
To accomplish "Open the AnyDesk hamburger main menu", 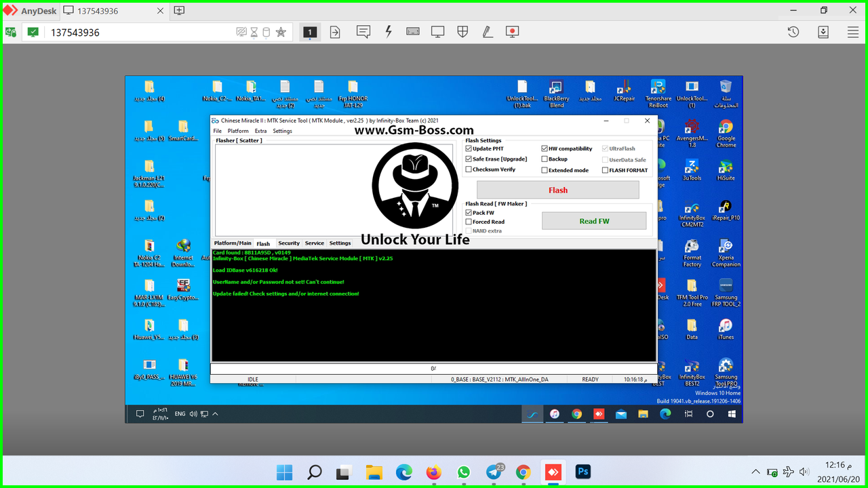I will 852,32.
